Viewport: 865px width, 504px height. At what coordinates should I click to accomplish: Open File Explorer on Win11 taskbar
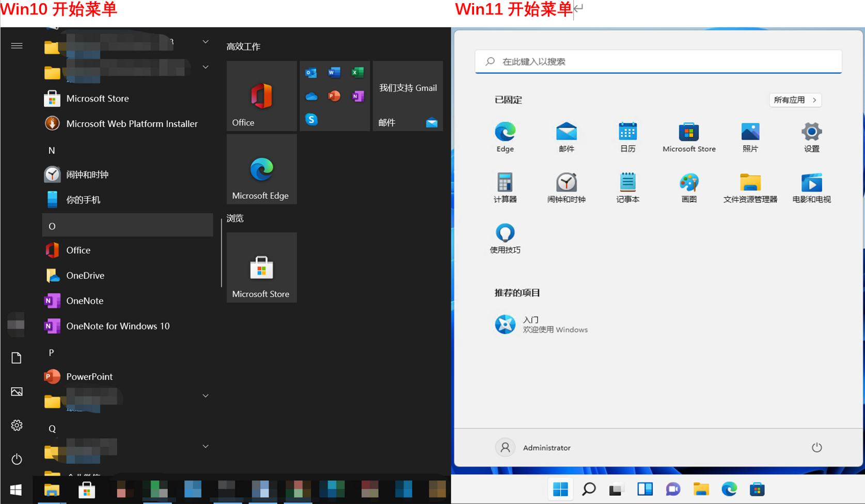pyautogui.click(x=701, y=489)
